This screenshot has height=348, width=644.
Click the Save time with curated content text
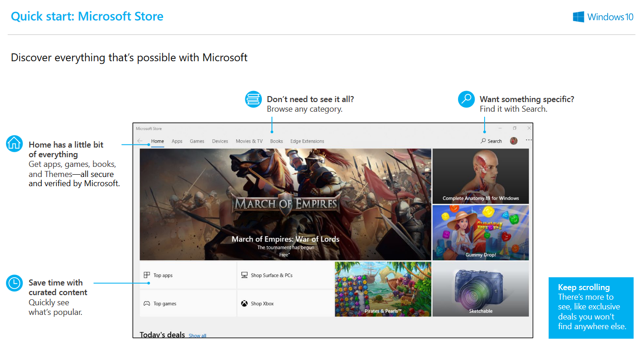[58, 287]
